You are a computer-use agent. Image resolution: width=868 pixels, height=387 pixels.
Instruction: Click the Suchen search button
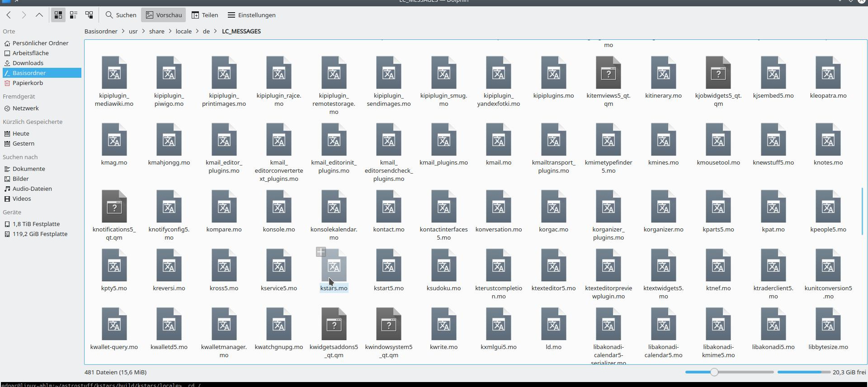click(x=121, y=15)
